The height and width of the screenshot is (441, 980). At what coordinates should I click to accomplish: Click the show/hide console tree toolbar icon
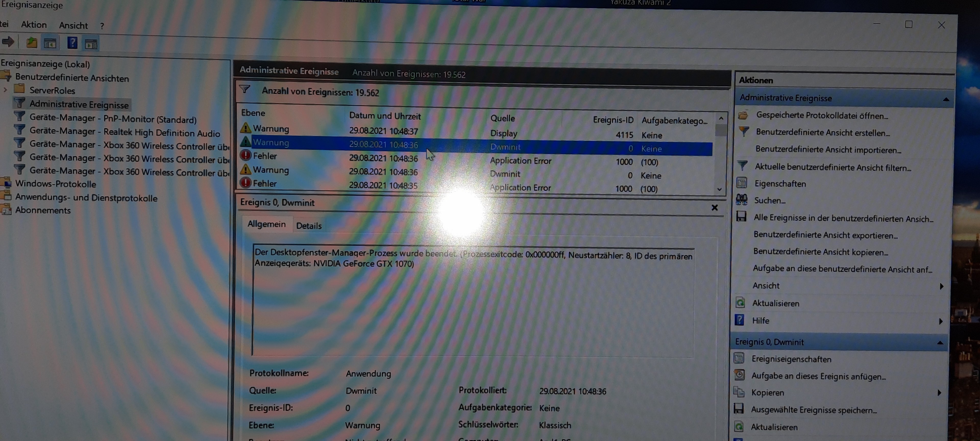click(50, 43)
